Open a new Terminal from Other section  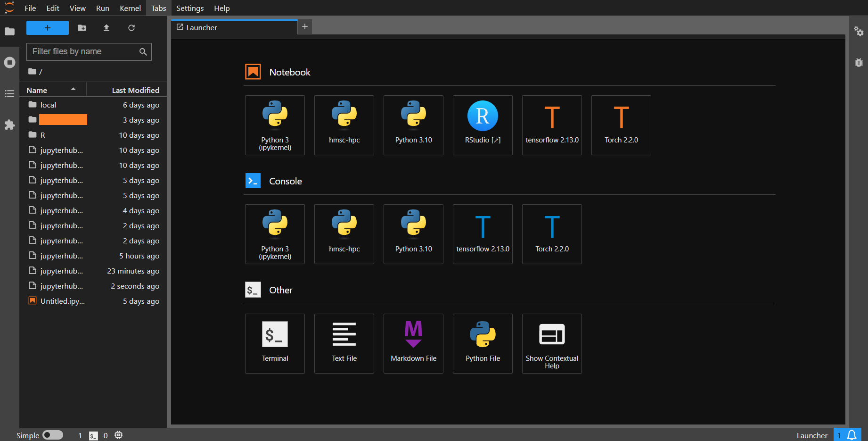tap(275, 343)
